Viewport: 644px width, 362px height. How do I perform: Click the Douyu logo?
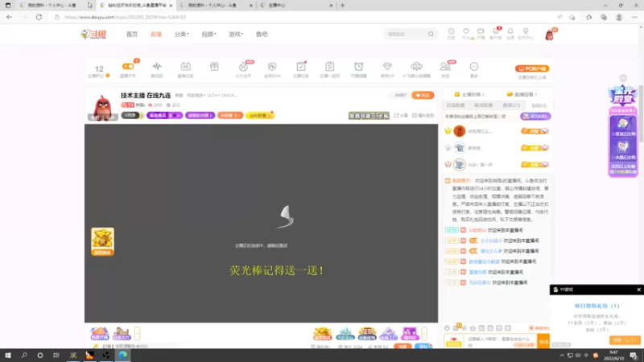pyautogui.click(x=93, y=34)
